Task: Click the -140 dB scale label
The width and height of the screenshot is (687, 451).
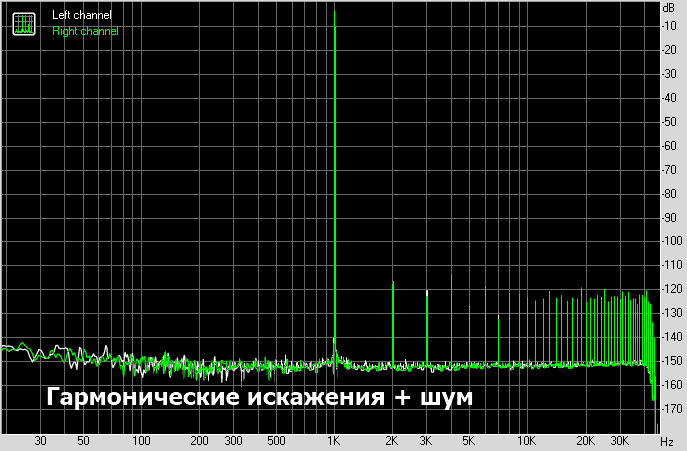Action: click(672, 337)
